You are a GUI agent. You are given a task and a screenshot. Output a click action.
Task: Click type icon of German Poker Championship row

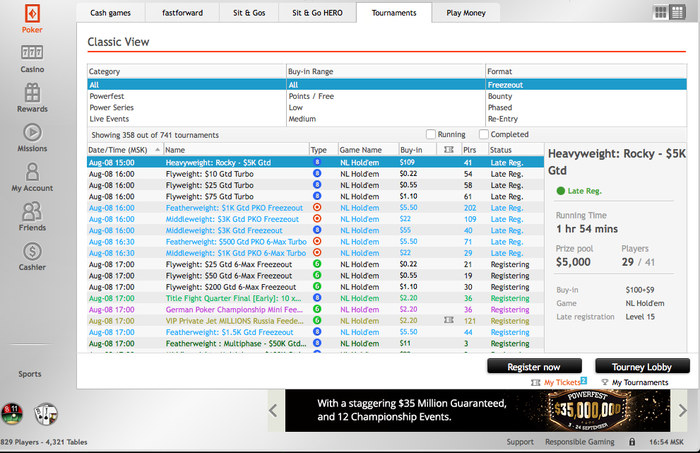pos(317,309)
